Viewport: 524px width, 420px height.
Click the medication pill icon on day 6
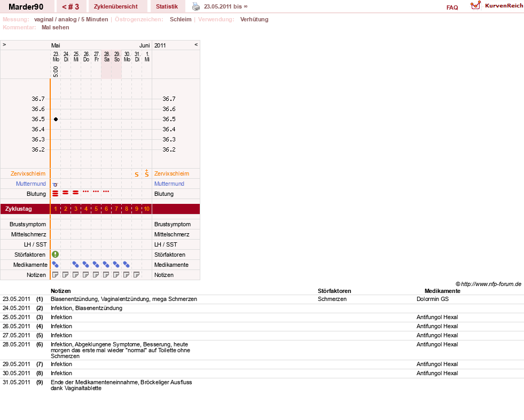(x=106, y=265)
